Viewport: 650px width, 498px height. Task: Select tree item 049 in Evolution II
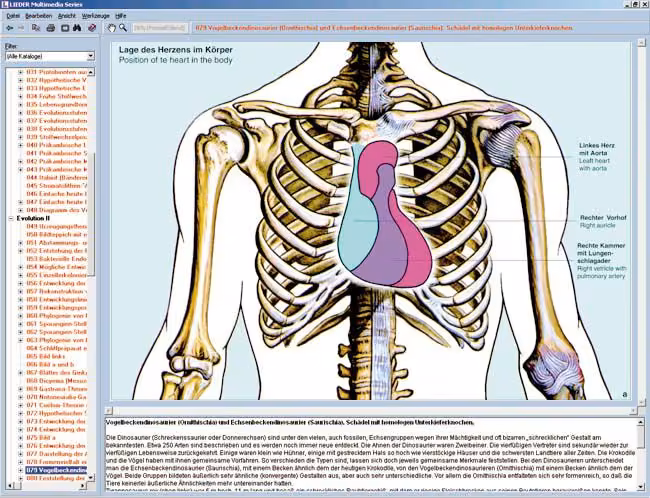click(56, 226)
